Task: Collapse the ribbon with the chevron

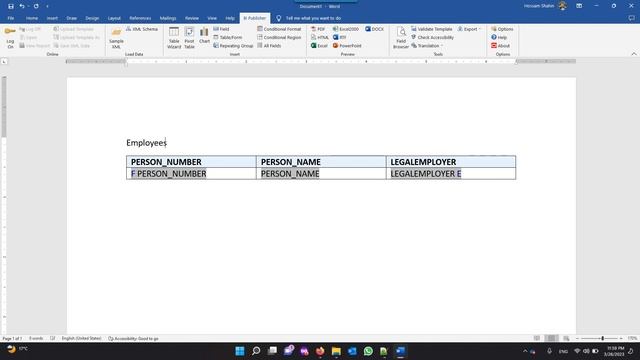Action: click(x=633, y=54)
